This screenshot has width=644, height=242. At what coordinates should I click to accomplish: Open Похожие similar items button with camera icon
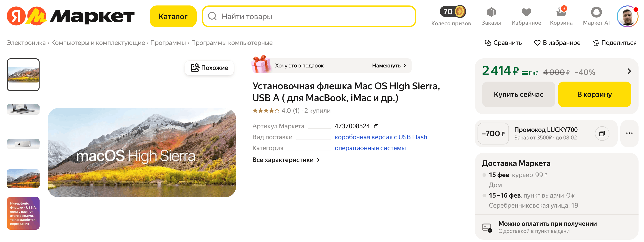[x=209, y=67]
